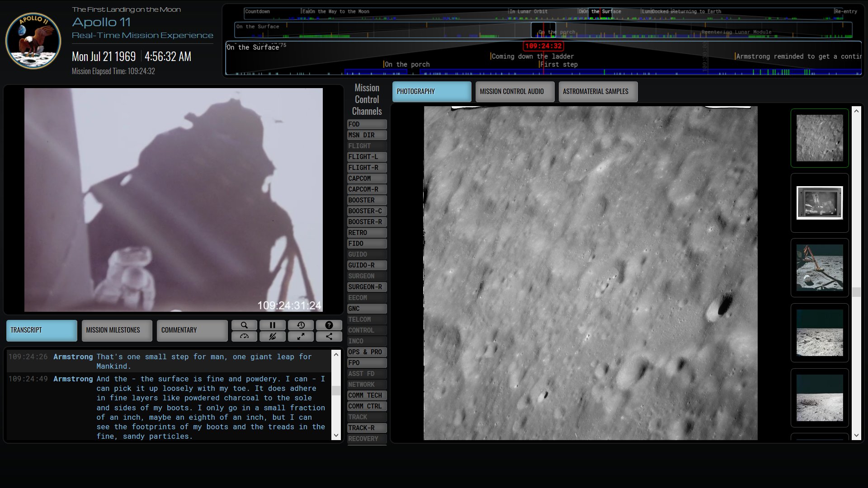
Task: Select the BOOSTER-R channel
Action: 367,222
